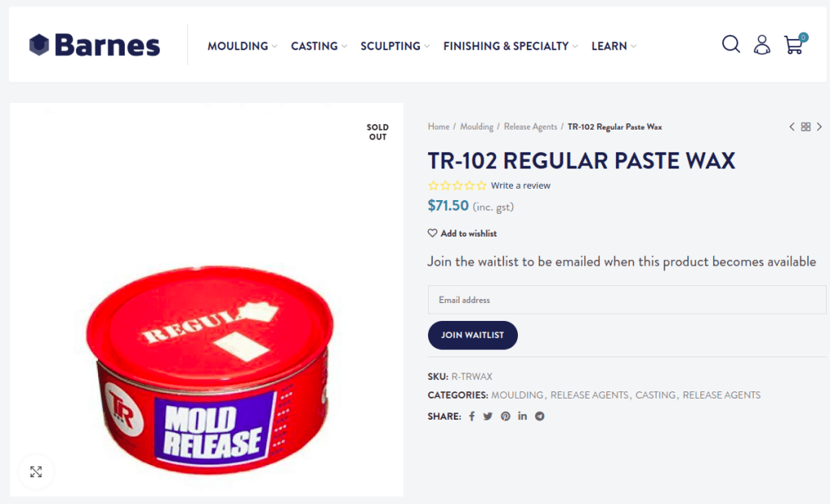Open the product grid view icon
The height and width of the screenshot is (504, 830).
coord(806,126)
